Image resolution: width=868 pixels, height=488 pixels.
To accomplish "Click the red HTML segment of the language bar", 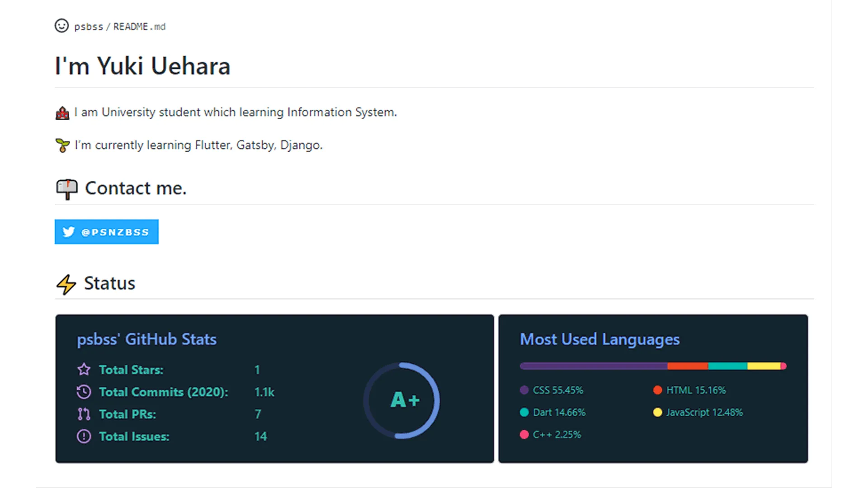I will click(688, 366).
